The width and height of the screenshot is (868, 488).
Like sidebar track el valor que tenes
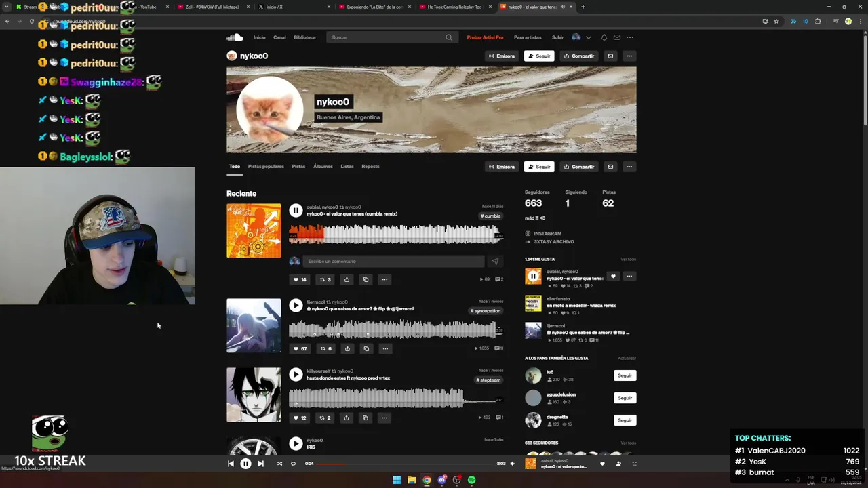(x=613, y=277)
